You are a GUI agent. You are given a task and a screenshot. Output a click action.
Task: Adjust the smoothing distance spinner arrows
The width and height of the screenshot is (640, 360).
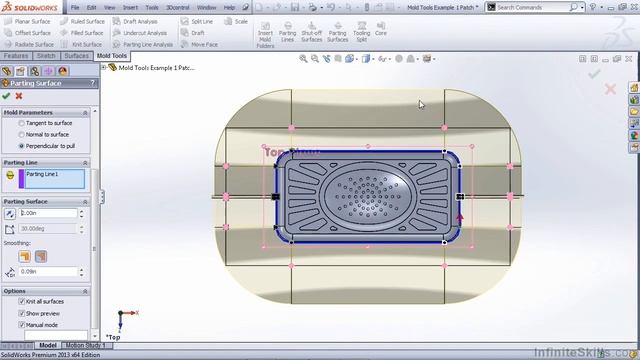[81, 271]
